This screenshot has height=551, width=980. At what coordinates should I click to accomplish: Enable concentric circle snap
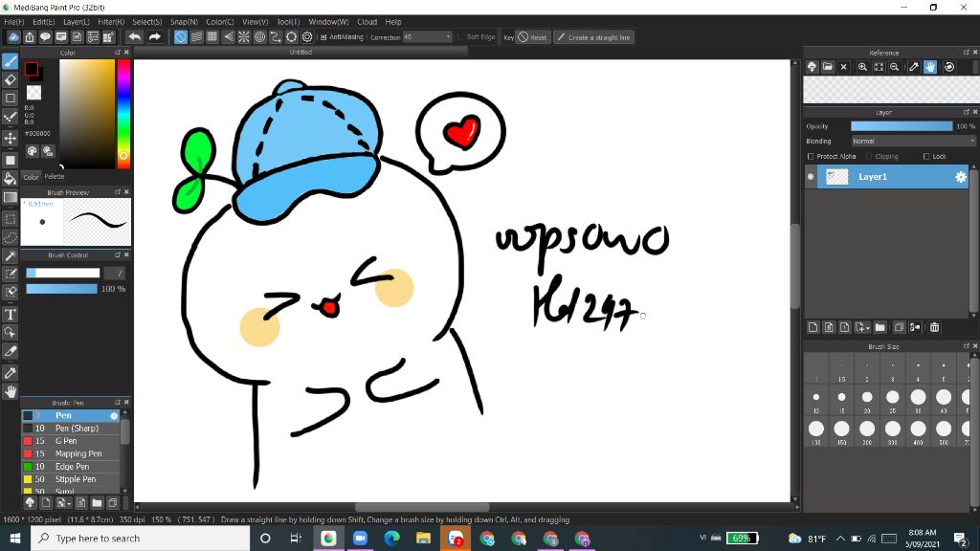pos(259,37)
